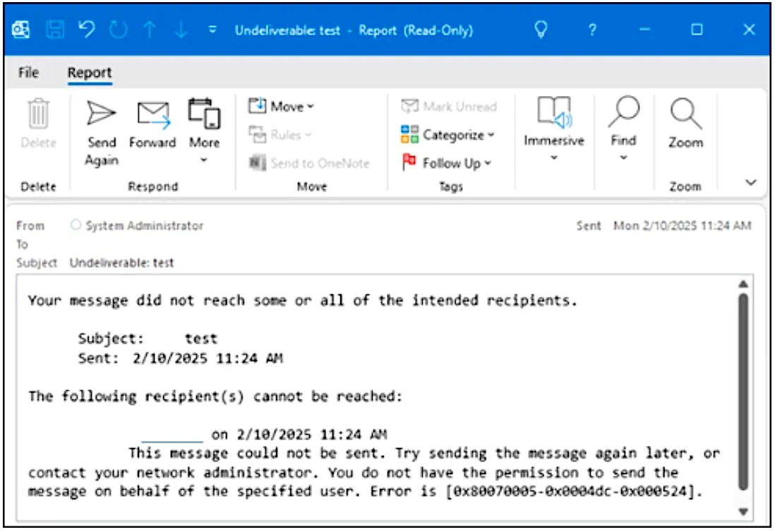Screen dimensions: 775x532
Task: Open the Move dropdown
Action: [282, 107]
